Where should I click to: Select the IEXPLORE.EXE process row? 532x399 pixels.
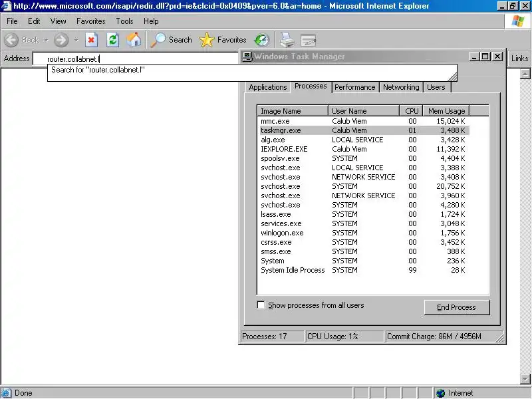[364, 149]
